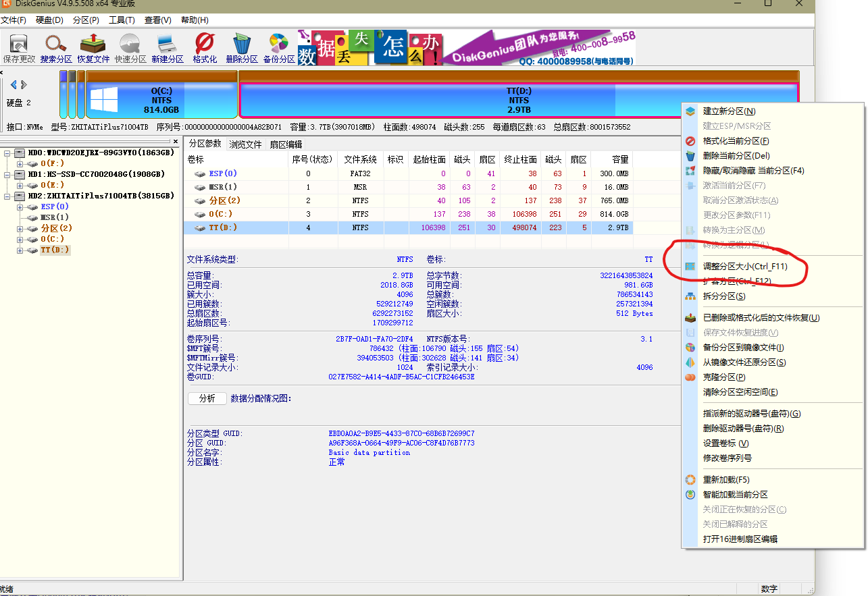Select the 备份分区 backup partition tool
The width and height of the screenshot is (868, 596).
pyautogui.click(x=278, y=47)
